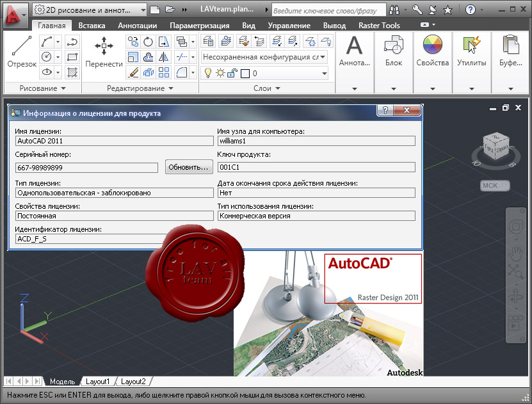Click layer 0 color swatch square
532x404 pixels.
point(245,73)
